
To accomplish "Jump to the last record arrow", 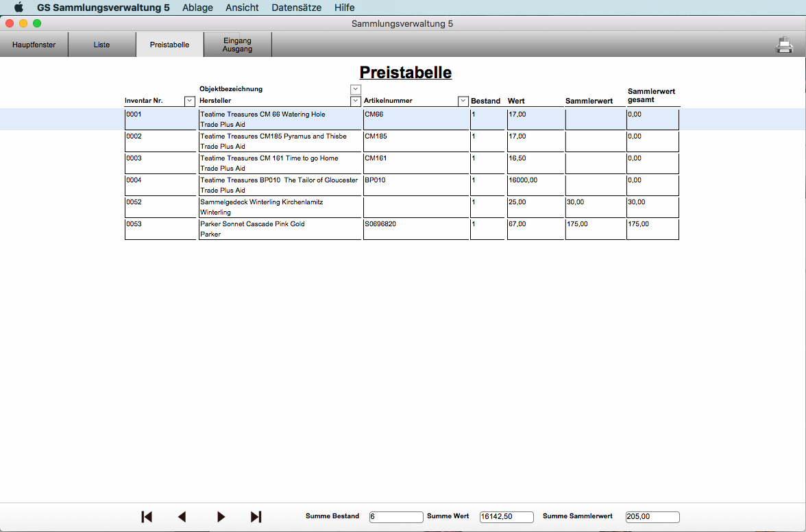I will 256,517.
